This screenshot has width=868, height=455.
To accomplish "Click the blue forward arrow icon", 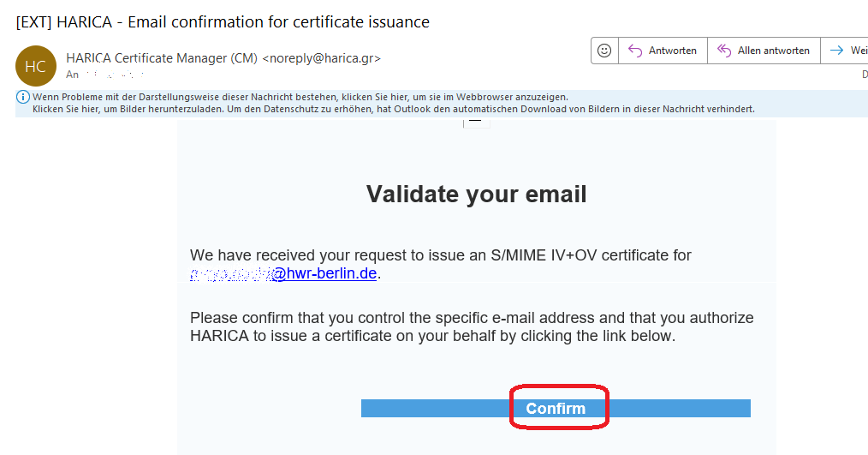I will coord(836,51).
